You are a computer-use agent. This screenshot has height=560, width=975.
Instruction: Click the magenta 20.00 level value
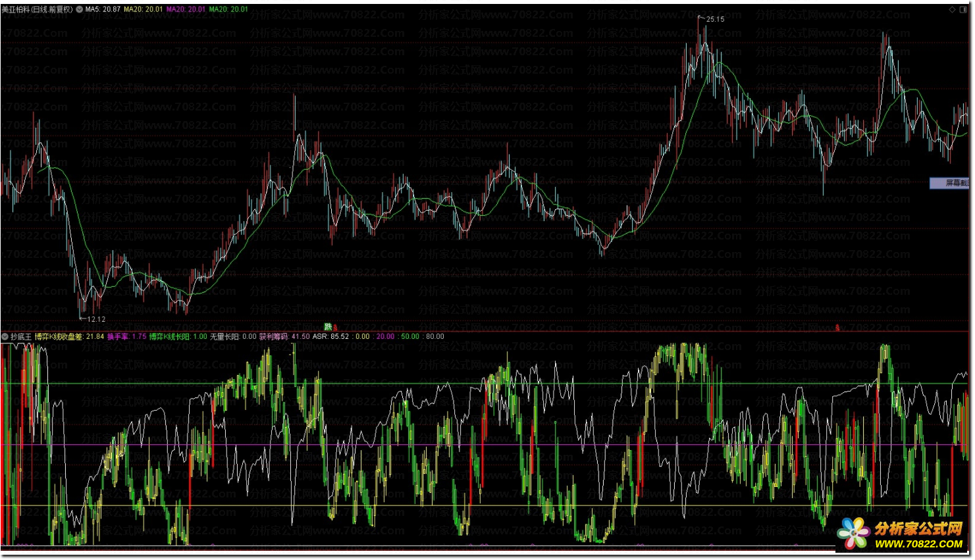[x=386, y=336]
